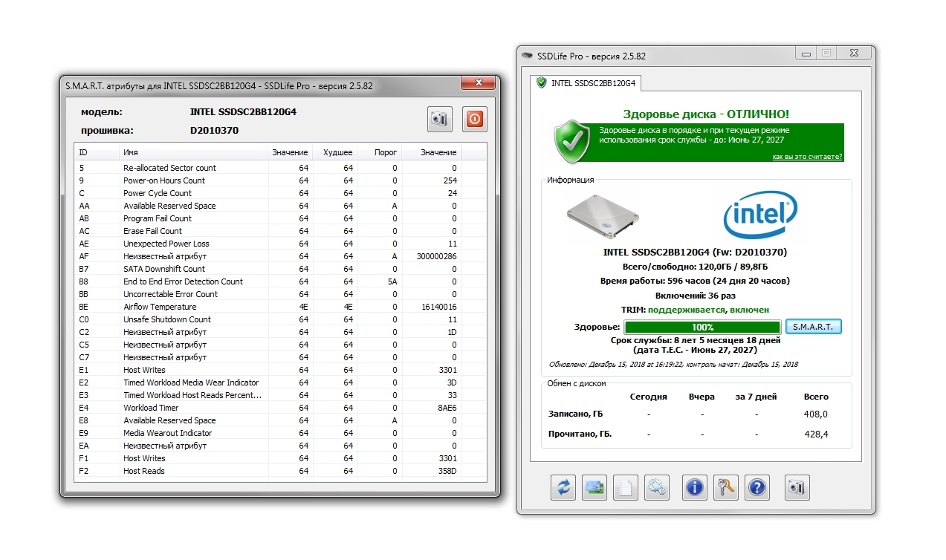This screenshot has height=560, width=946.
Task: Open settings via the gears icon
Action: [657, 487]
